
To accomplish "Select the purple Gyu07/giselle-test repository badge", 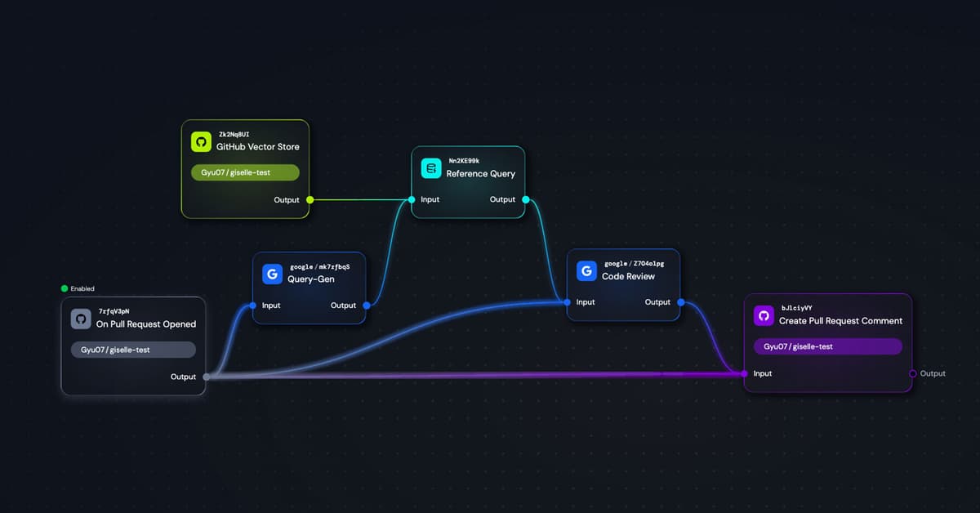I will [x=827, y=346].
